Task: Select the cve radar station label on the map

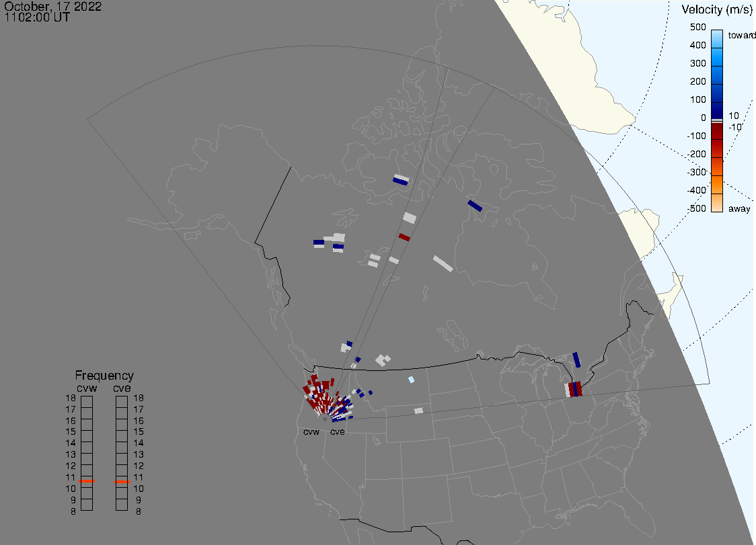Action: pos(337,431)
